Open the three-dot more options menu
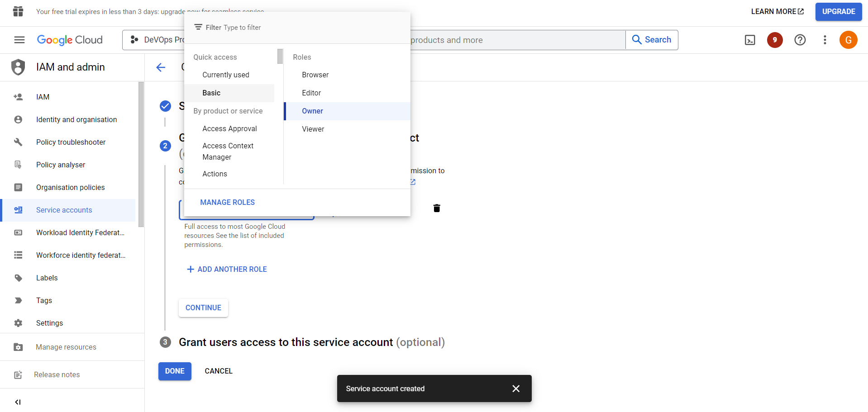The width and height of the screenshot is (868, 412). (825, 40)
